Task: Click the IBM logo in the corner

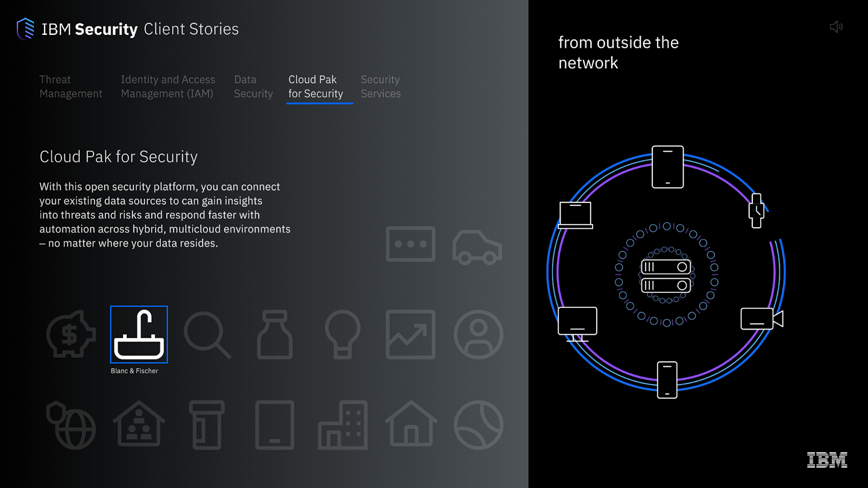Action: [x=827, y=460]
